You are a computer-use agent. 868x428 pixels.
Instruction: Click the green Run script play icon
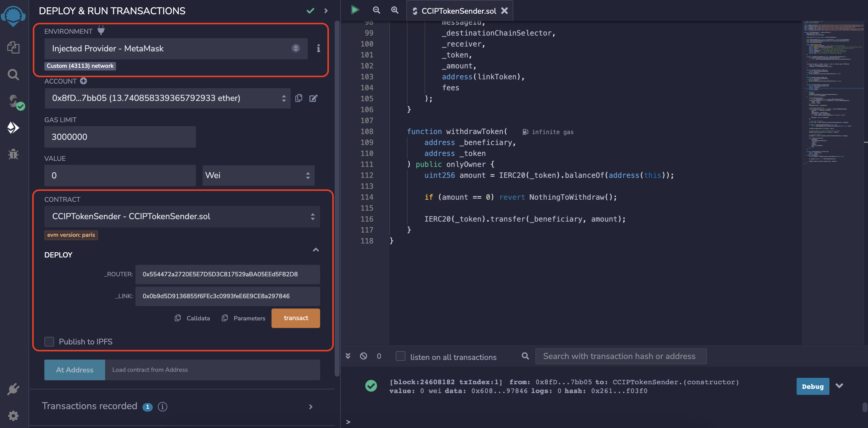[354, 10]
